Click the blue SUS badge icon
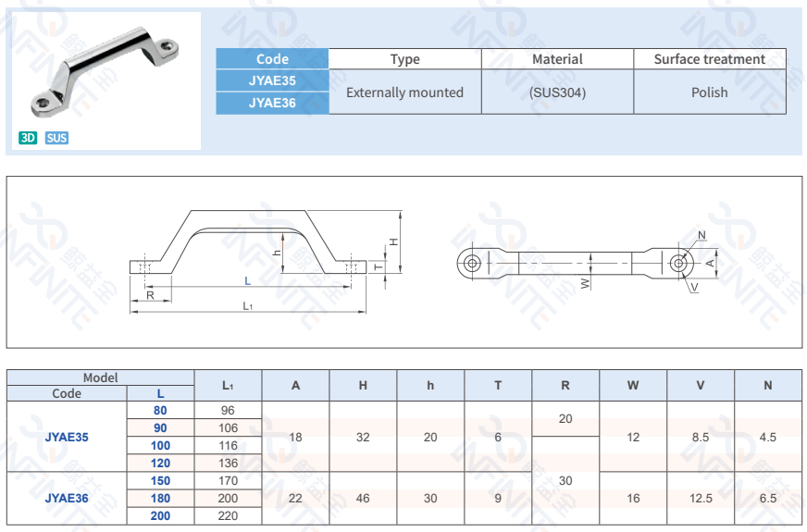The image size is (807, 532). (x=56, y=138)
